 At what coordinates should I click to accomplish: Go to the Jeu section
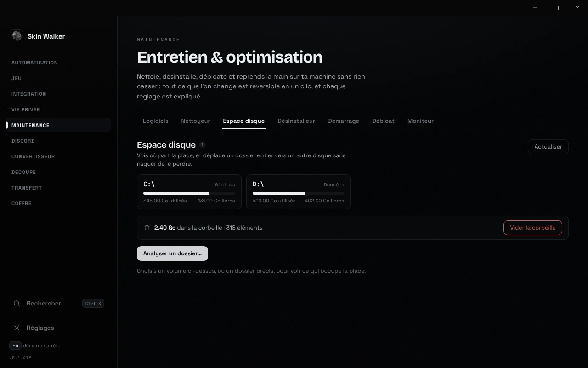point(59,78)
